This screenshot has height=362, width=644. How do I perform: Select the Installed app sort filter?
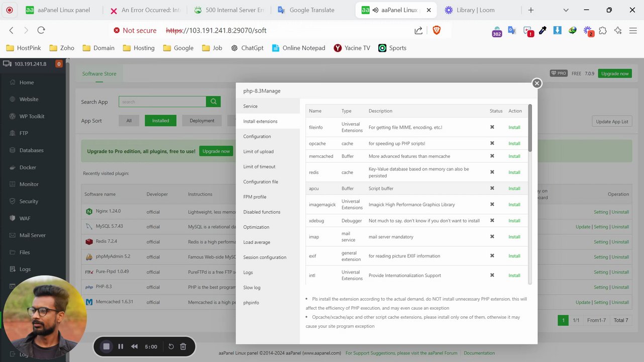[161, 121]
